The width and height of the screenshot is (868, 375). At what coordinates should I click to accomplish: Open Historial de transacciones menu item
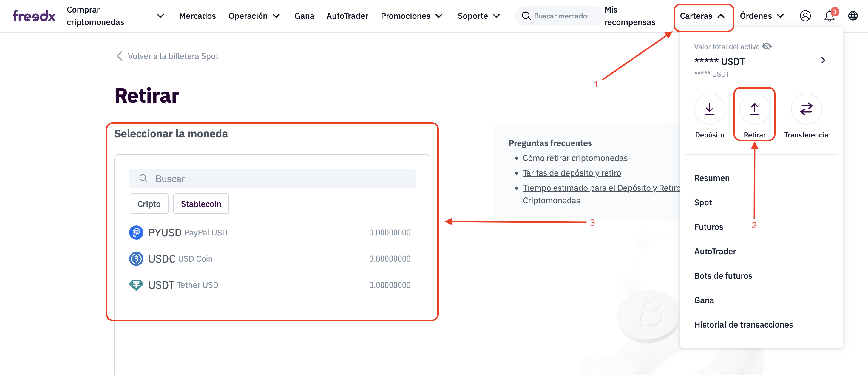743,325
